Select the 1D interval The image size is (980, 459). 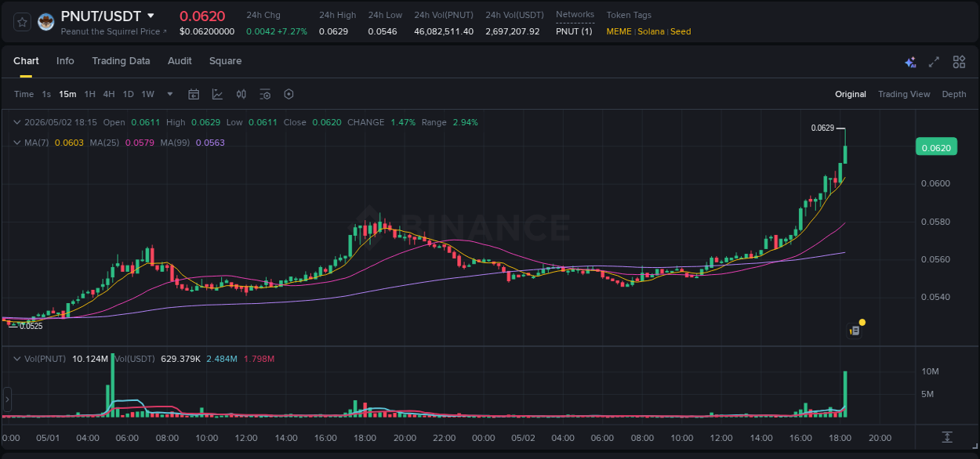coord(128,94)
